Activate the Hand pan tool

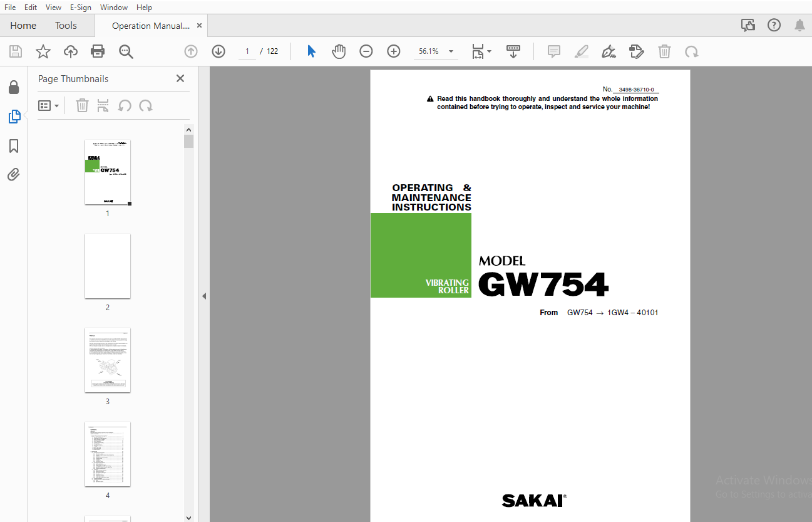coord(339,51)
